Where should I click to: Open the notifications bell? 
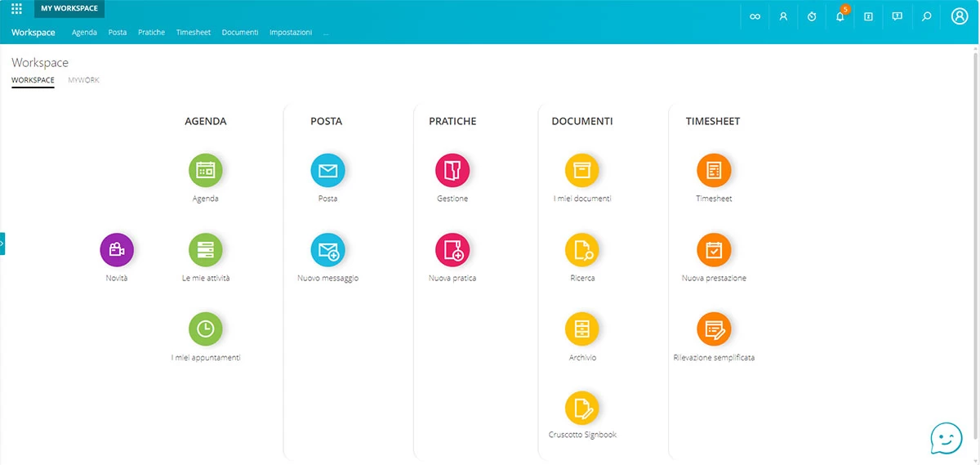[840, 16]
